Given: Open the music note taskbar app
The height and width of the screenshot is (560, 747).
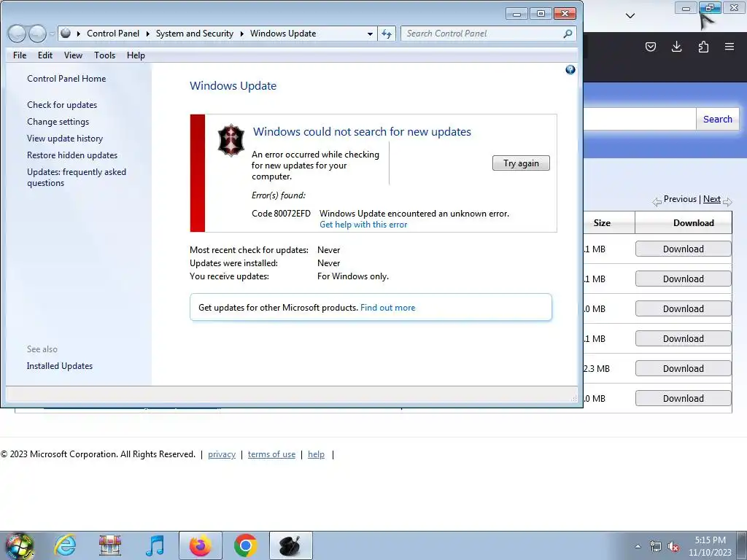Looking at the screenshot, I should pyautogui.click(x=155, y=545).
